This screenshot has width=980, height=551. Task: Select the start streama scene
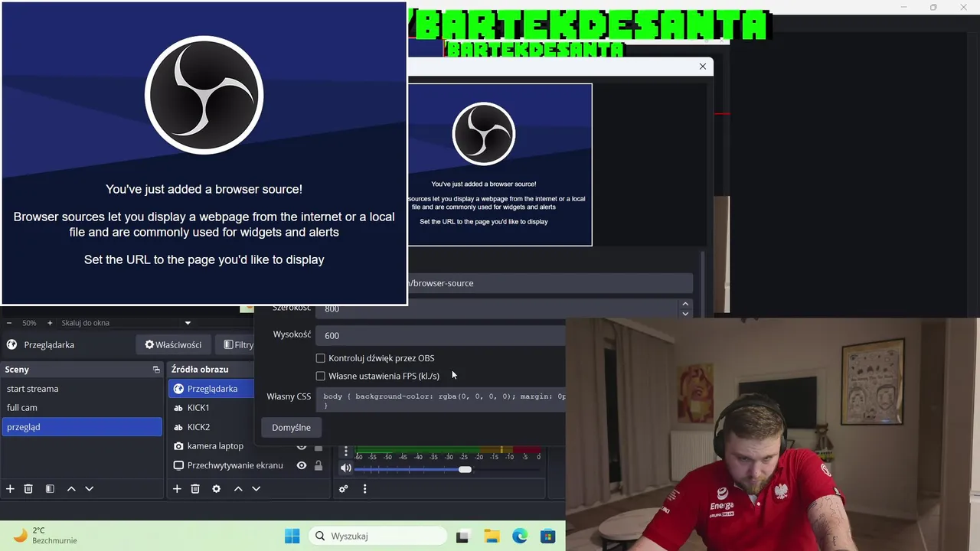click(x=82, y=389)
